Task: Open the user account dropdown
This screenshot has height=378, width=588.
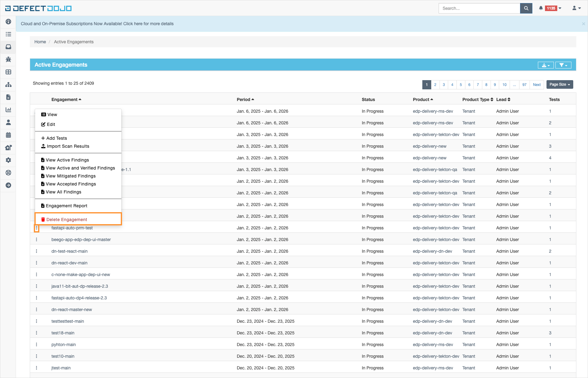Action: tap(576, 8)
